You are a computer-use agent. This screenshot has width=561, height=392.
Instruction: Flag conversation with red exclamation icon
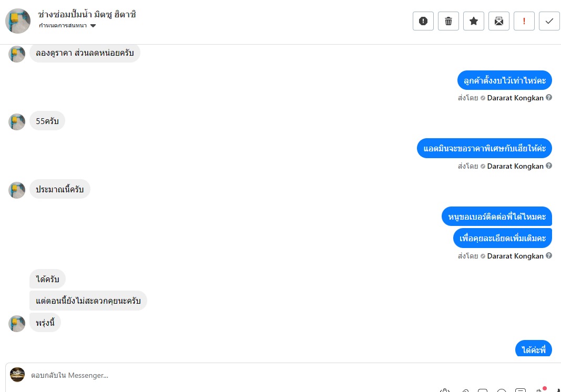point(524,21)
